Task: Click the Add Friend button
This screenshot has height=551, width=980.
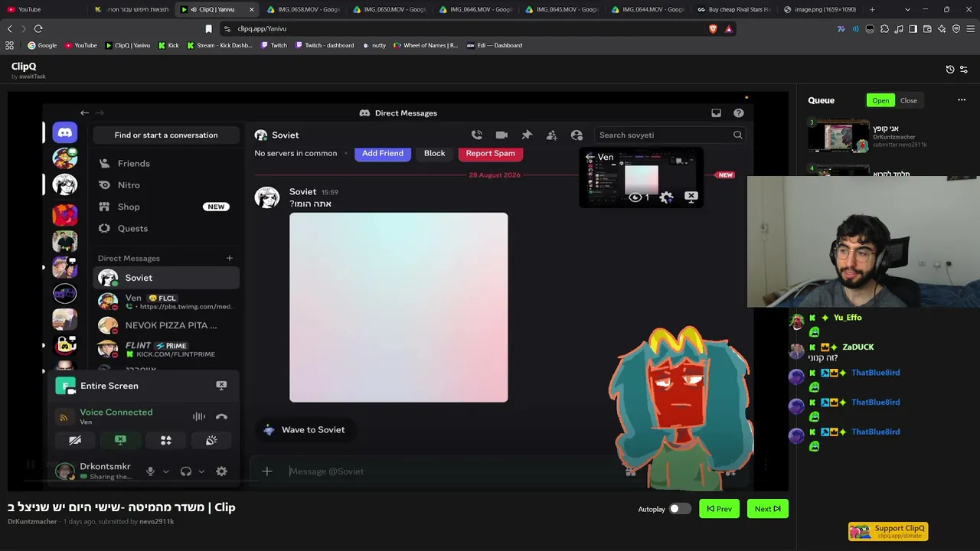Action: coord(383,153)
